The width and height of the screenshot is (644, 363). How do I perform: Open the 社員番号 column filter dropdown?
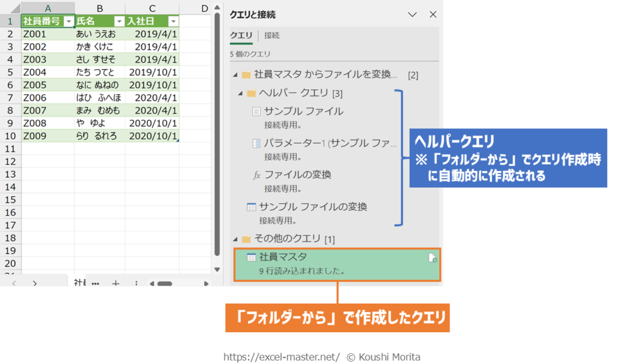pyautogui.click(x=69, y=21)
